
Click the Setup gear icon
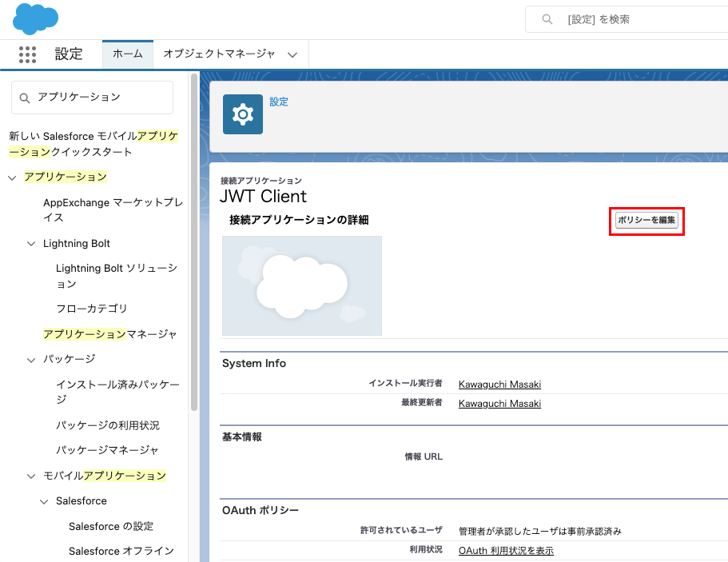click(243, 114)
